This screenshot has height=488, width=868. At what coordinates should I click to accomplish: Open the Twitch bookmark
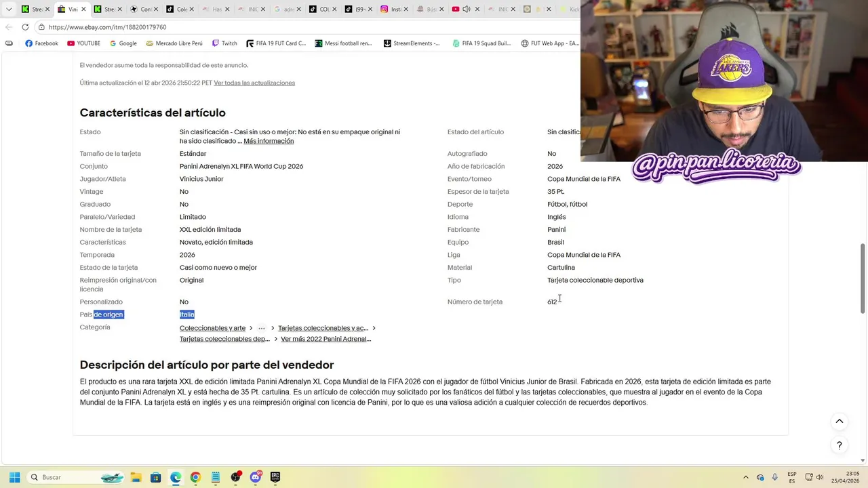(x=224, y=43)
